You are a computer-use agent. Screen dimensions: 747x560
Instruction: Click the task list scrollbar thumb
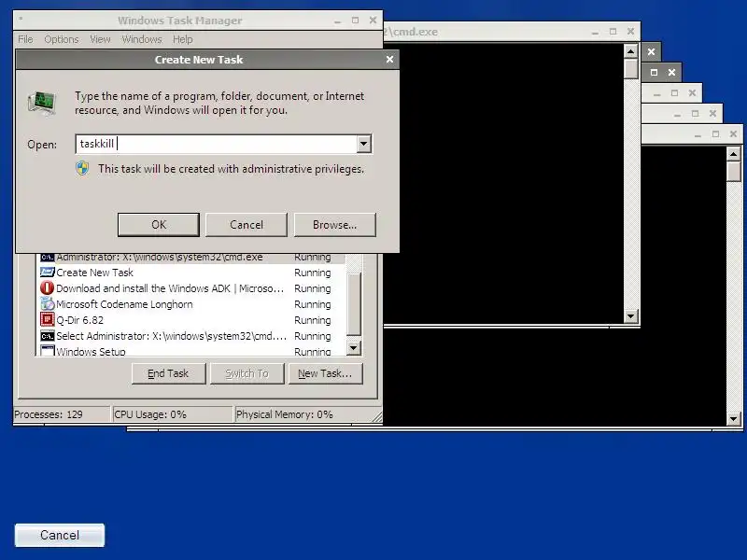(354, 304)
